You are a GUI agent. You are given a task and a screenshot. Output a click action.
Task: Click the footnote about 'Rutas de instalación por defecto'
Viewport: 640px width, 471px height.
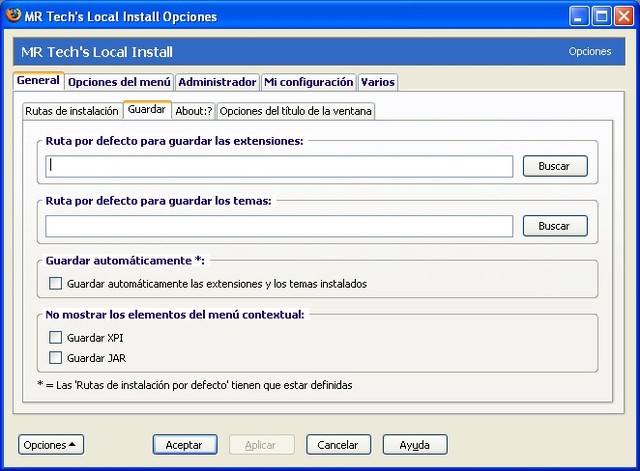pos(194,385)
